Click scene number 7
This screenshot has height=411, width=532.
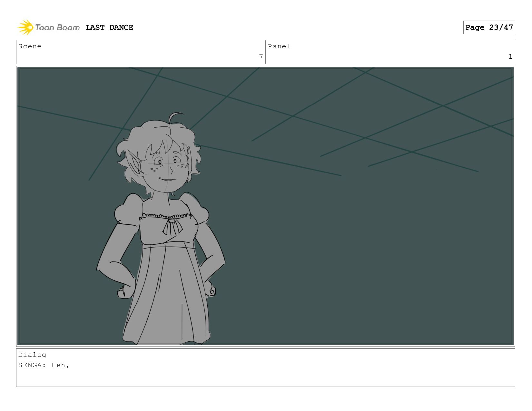261,56
